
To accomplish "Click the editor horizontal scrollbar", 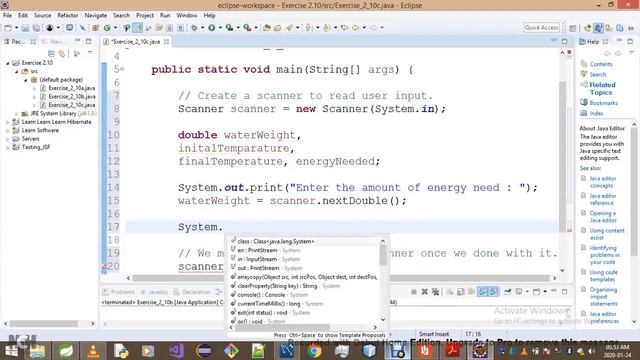I will [341, 278].
